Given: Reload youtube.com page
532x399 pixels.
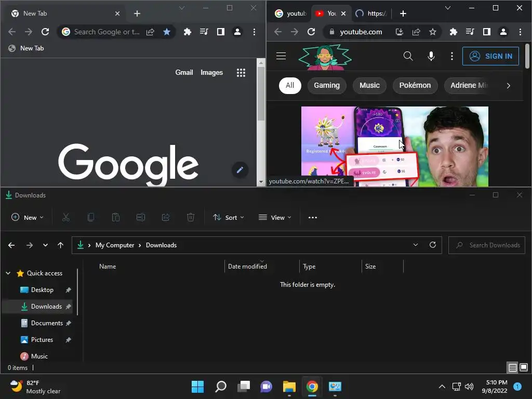Looking at the screenshot, I should pos(311,32).
